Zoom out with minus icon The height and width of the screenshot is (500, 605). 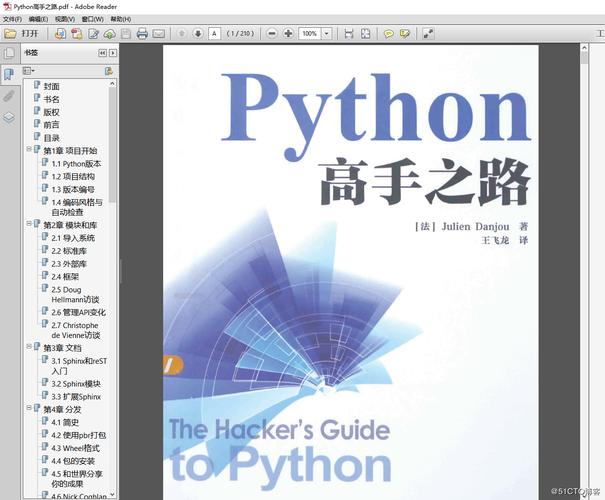point(272,34)
